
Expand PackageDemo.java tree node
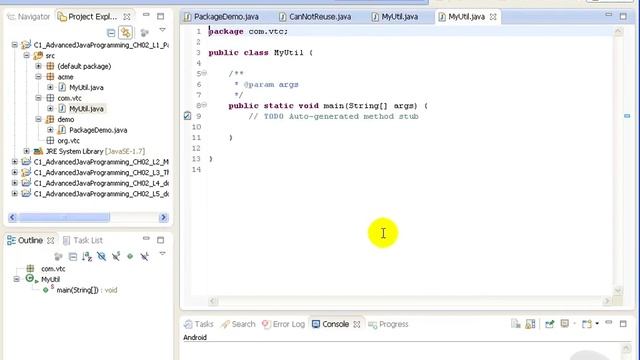tap(50, 130)
